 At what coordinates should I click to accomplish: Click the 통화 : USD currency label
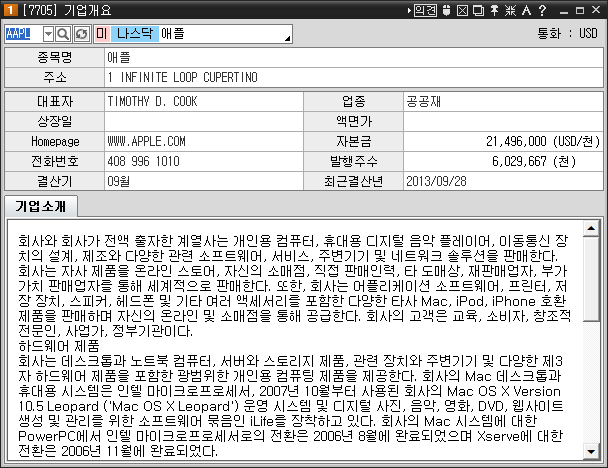pos(567,33)
